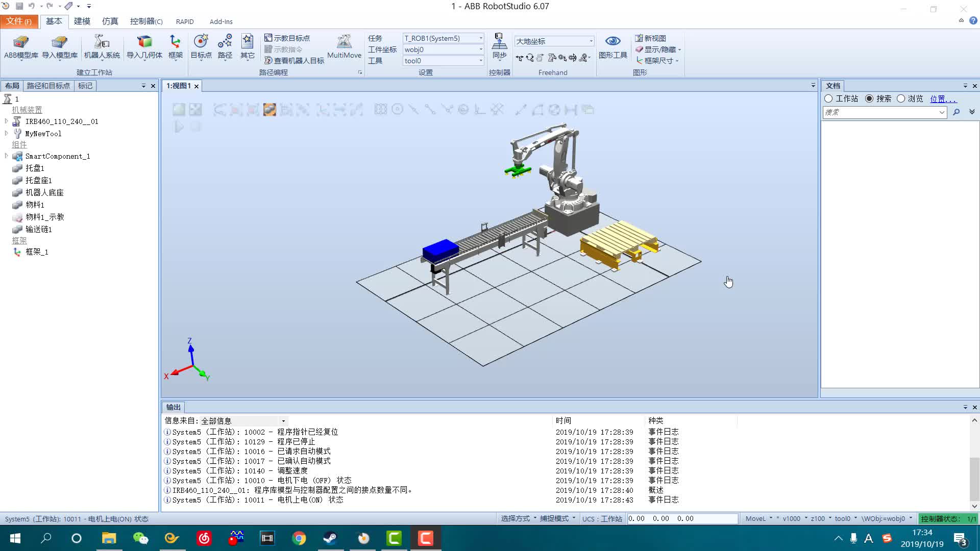This screenshot has height=551, width=980.
Task: Open Steam from the taskbar
Action: click(x=331, y=538)
